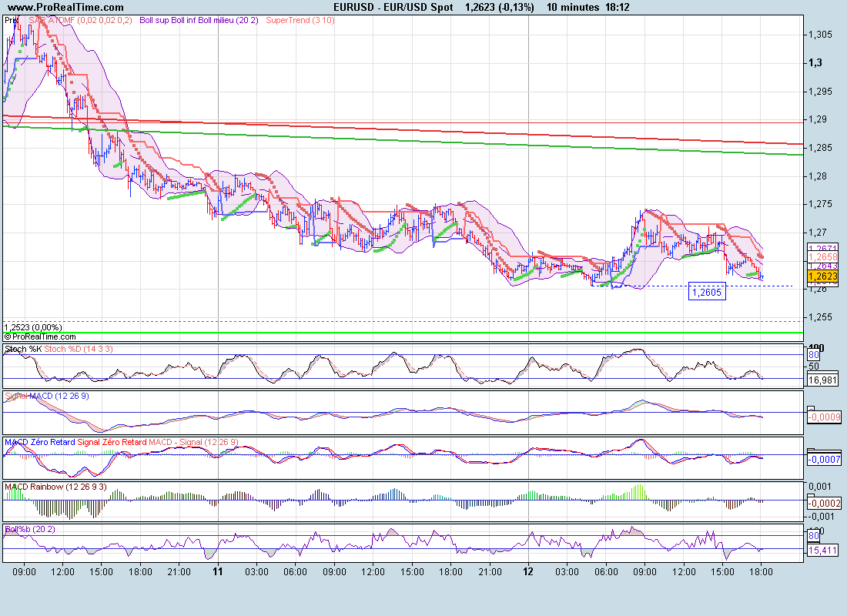Select the EURUSD - EUR/USD Spot chart title
847x616 pixels.
[x=393, y=7]
